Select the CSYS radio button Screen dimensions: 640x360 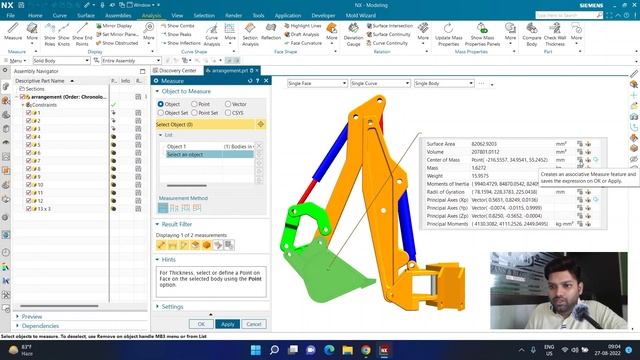228,113
